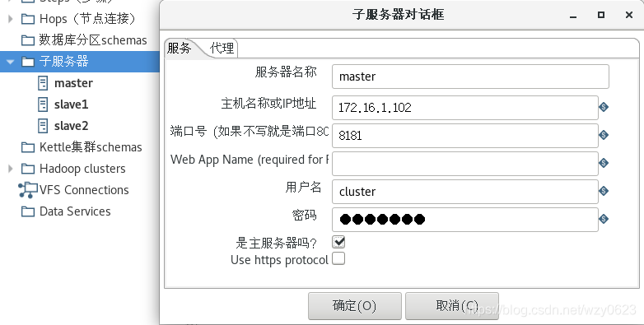Click the Data Services folder icon

coord(28,211)
